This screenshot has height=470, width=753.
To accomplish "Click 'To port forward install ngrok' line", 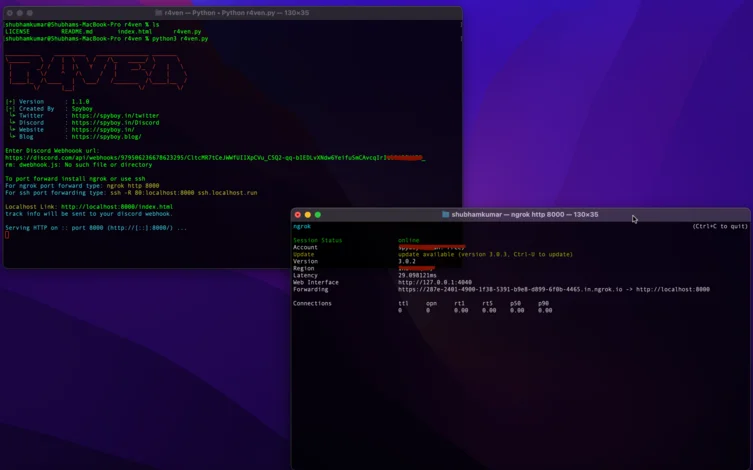I will [75, 179].
